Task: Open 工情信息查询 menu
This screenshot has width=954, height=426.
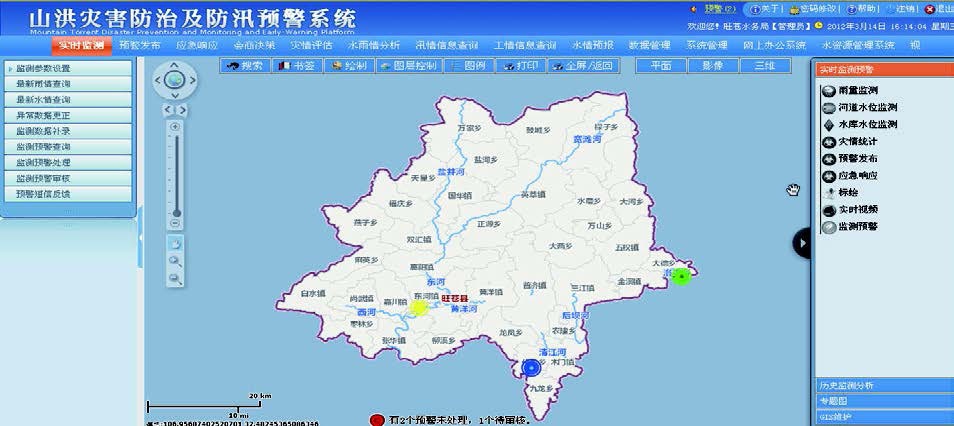Action: tap(524, 46)
